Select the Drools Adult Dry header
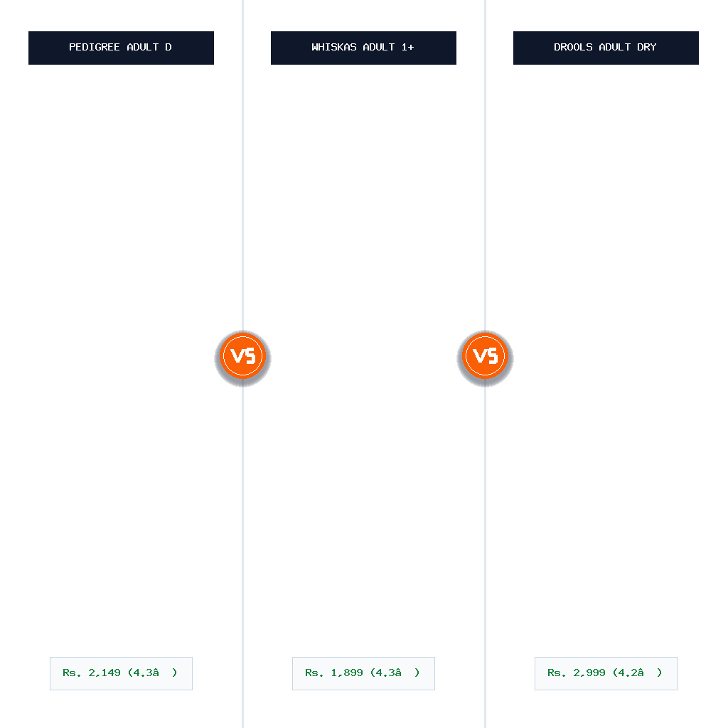728x728 pixels. [606, 48]
